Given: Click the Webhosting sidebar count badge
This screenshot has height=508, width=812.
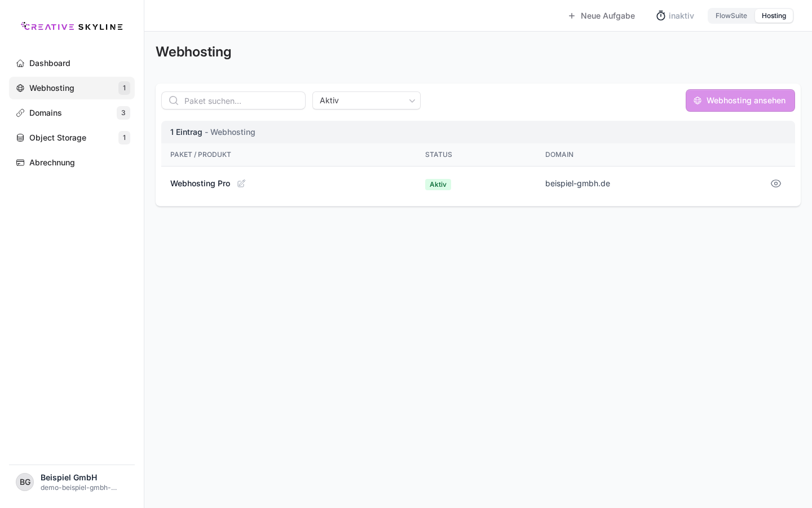Looking at the screenshot, I should [x=124, y=88].
